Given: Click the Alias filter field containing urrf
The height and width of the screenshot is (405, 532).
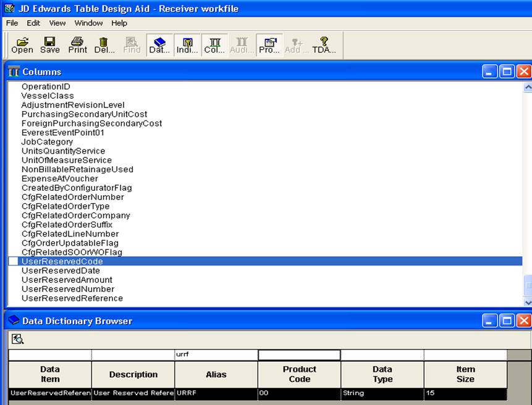Looking at the screenshot, I should (216, 354).
